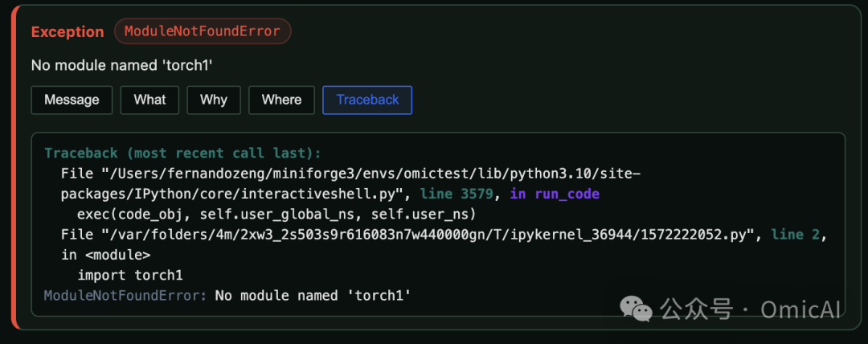868x344 pixels.
Task: Open the Message tab
Action: click(x=72, y=100)
